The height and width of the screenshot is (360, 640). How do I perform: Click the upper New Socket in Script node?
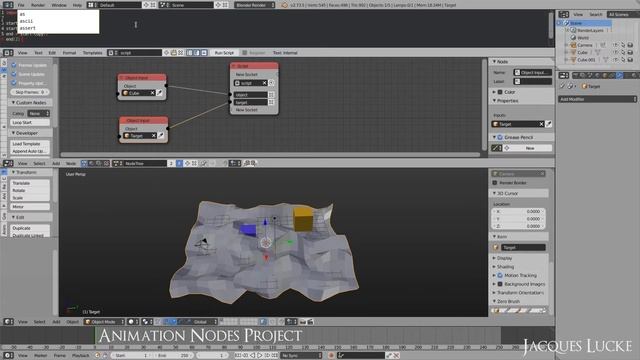point(247,75)
